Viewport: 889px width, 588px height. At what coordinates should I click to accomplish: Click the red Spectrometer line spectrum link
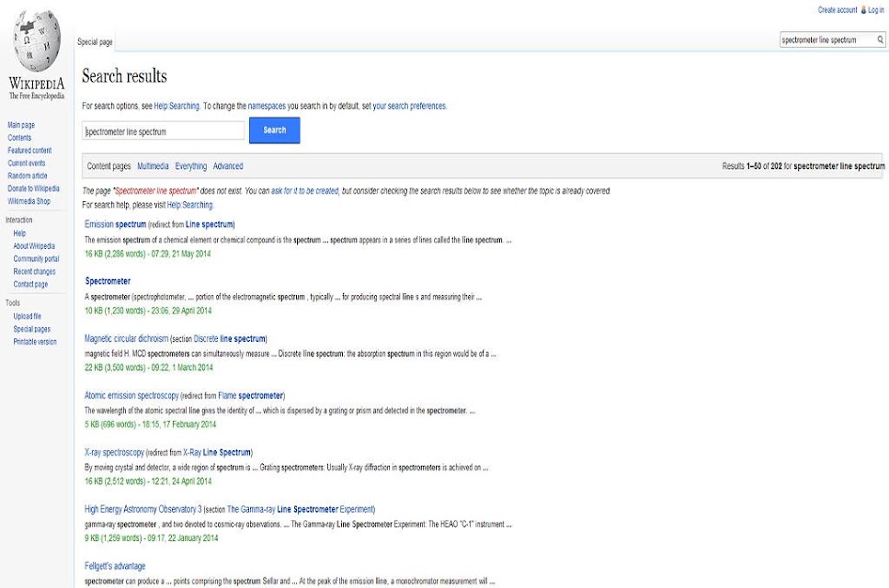click(x=155, y=191)
